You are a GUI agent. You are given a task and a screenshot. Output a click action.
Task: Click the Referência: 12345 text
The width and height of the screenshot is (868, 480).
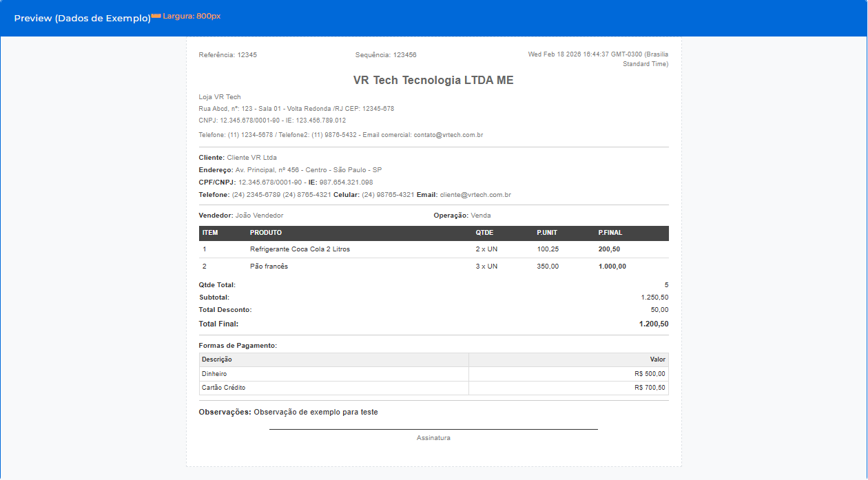pos(228,54)
